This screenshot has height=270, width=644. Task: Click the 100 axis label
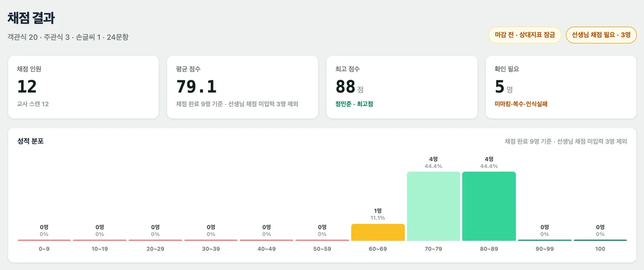600,249
